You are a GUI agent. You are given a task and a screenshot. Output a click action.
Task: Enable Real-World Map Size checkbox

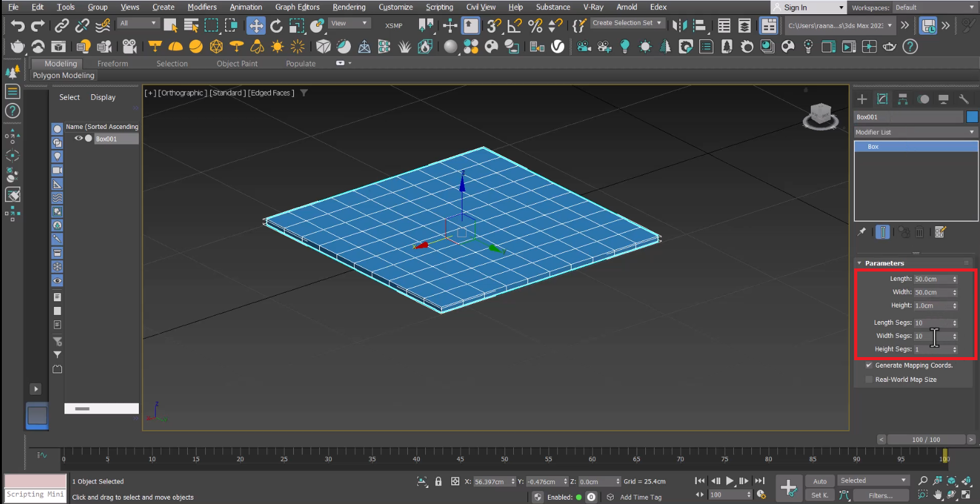pos(869,379)
